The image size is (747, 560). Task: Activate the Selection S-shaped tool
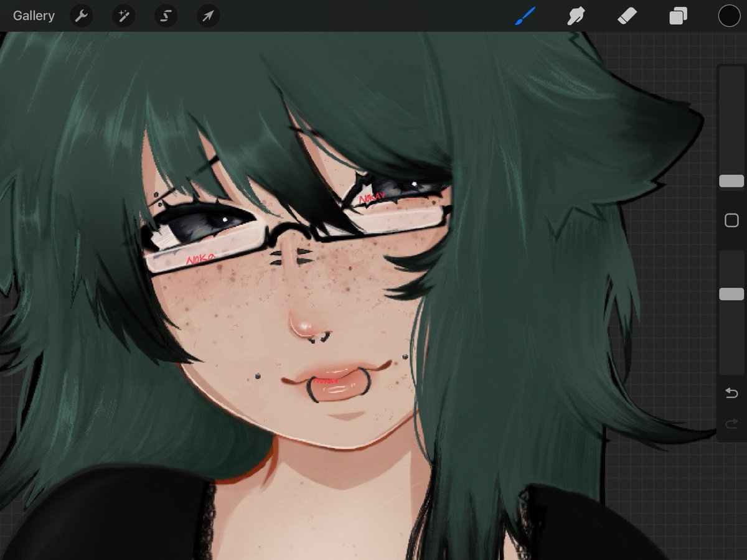click(x=166, y=16)
